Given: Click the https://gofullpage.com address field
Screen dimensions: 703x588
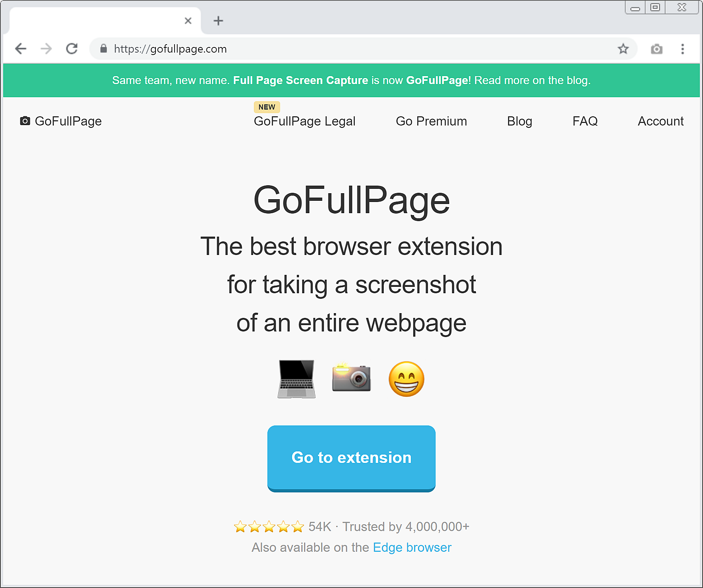Looking at the screenshot, I should (x=363, y=49).
